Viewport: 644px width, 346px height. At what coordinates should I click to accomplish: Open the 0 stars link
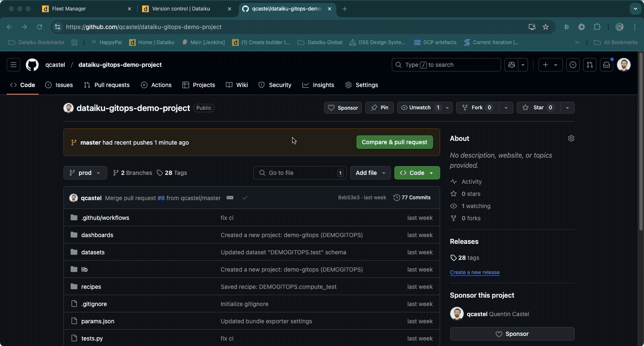point(465,194)
